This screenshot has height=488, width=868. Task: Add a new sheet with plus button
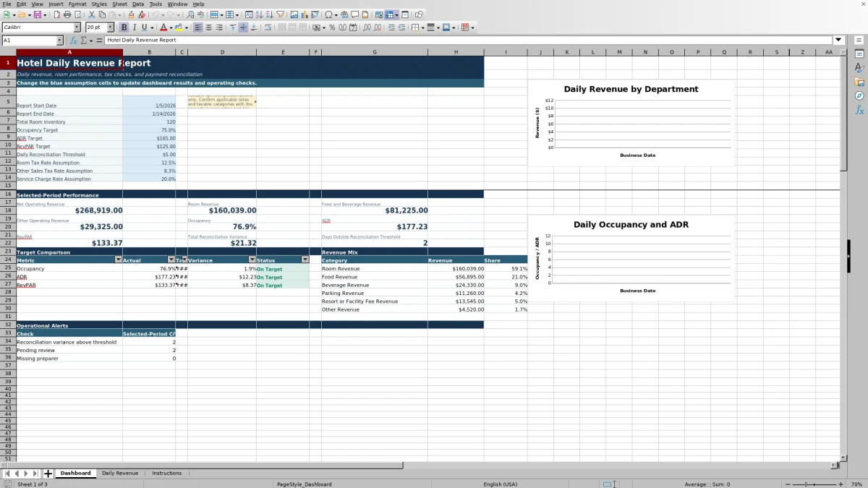(48, 474)
